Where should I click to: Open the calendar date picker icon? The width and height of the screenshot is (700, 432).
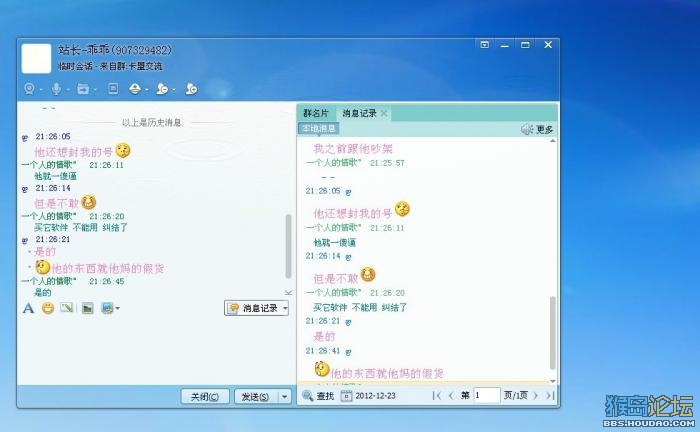pos(346,396)
